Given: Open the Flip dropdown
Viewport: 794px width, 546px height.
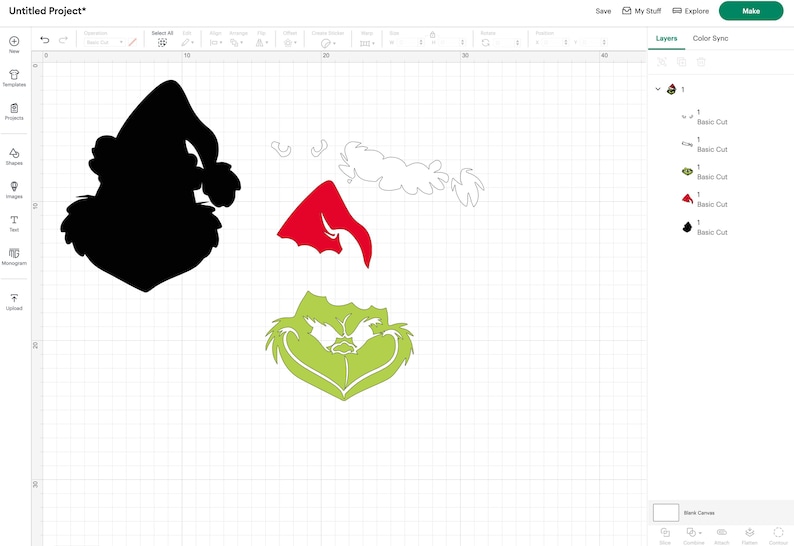Looking at the screenshot, I should pos(262,43).
